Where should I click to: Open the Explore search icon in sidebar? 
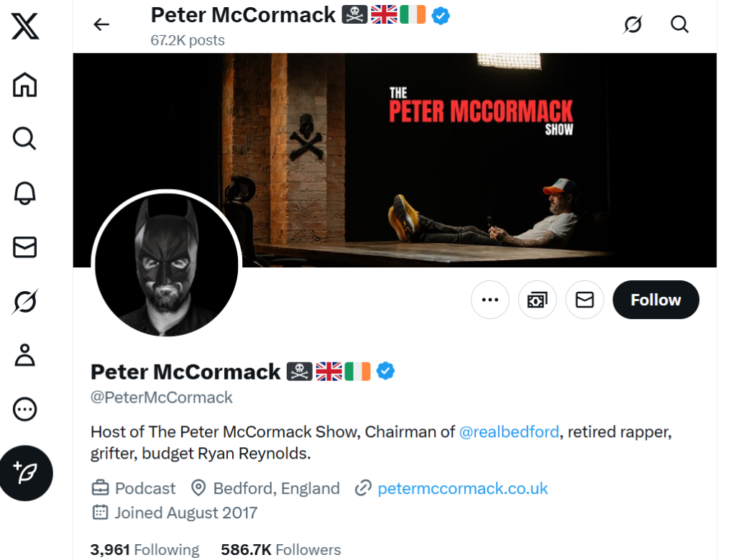[25, 138]
